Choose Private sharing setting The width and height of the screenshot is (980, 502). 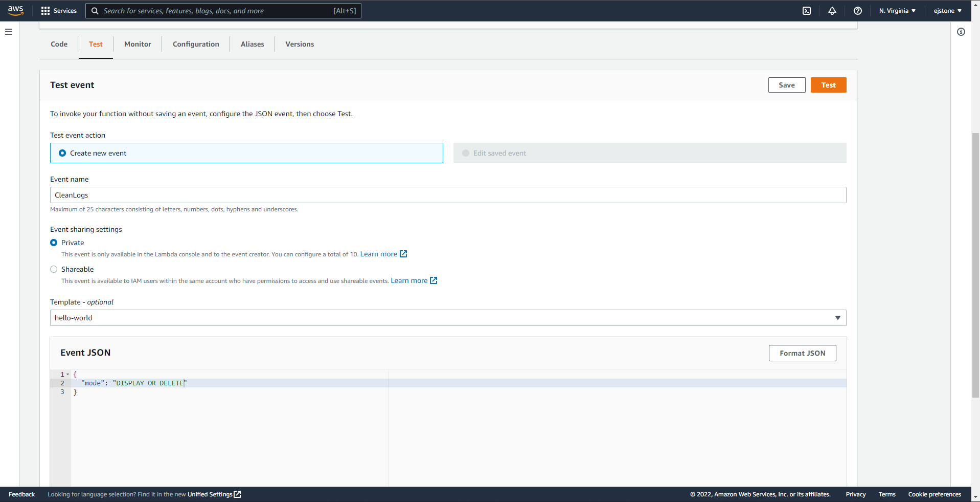click(54, 243)
